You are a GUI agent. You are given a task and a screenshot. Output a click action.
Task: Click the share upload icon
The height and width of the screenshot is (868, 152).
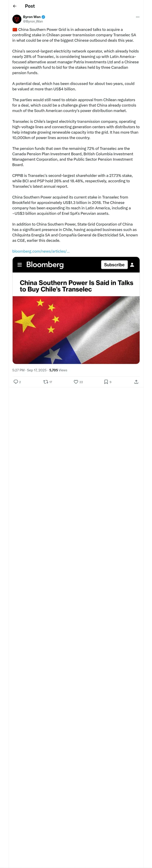(136, 382)
